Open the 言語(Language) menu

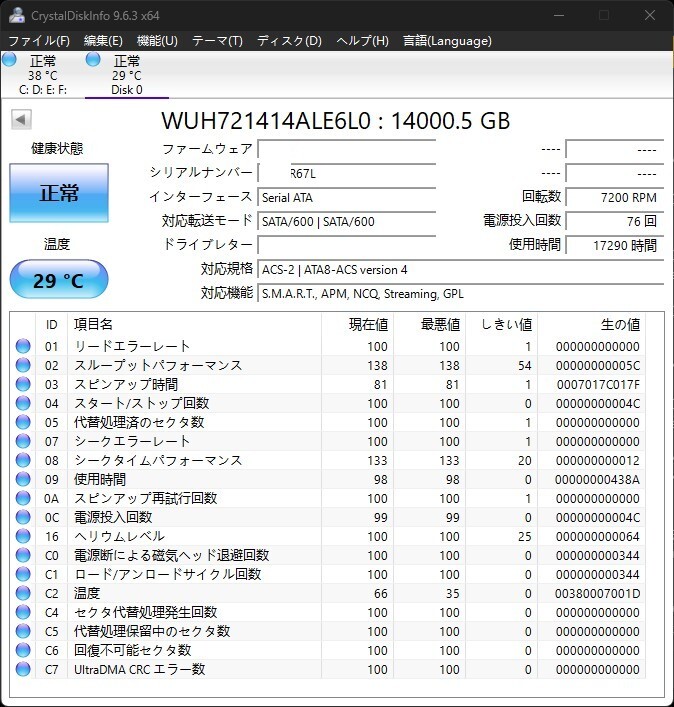click(x=447, y=41)
